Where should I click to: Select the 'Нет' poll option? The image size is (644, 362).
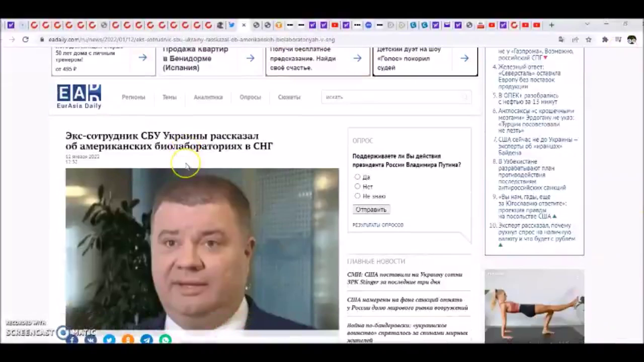pyautogui.click(x=357, y=187)
